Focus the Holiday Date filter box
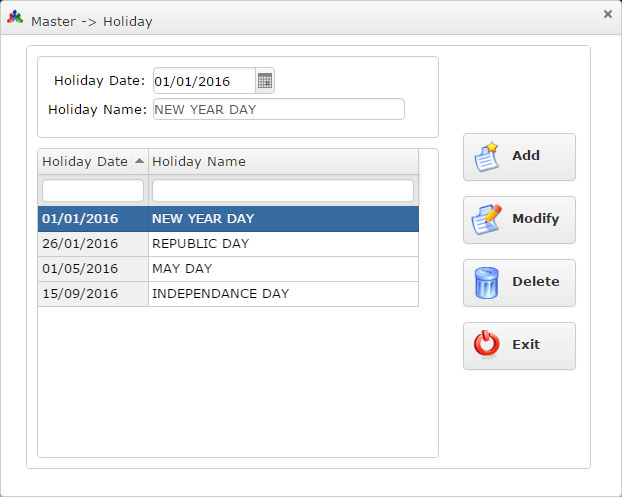This screenshot has height=497, width=622. [93, 190]
